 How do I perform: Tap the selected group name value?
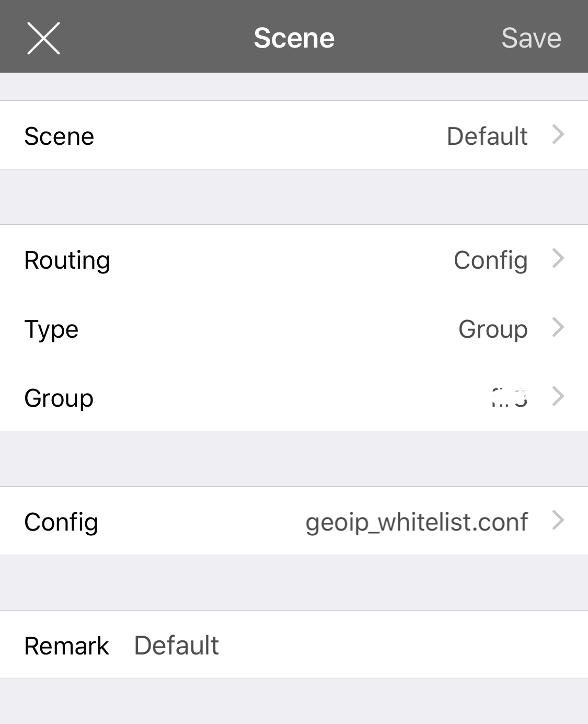(x=509, y=398)
